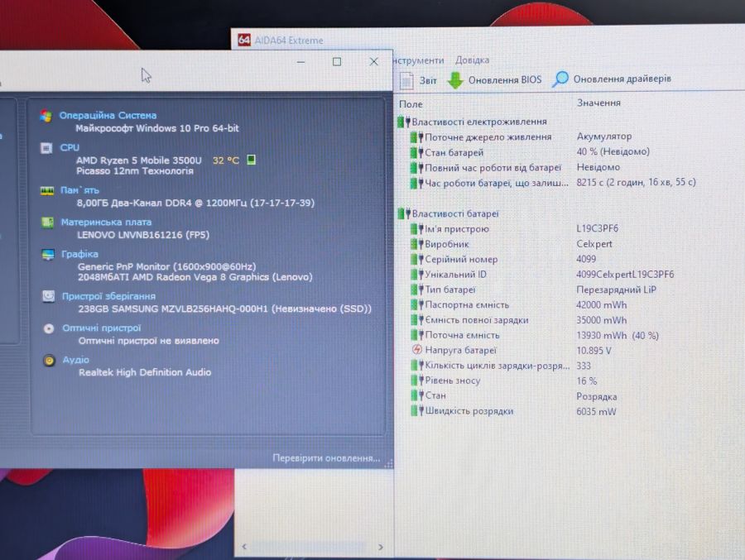Select the Кількість циклів зарядки-розрядки row
The height and width of the screenshot is (560, 745).
pos(501,366)
